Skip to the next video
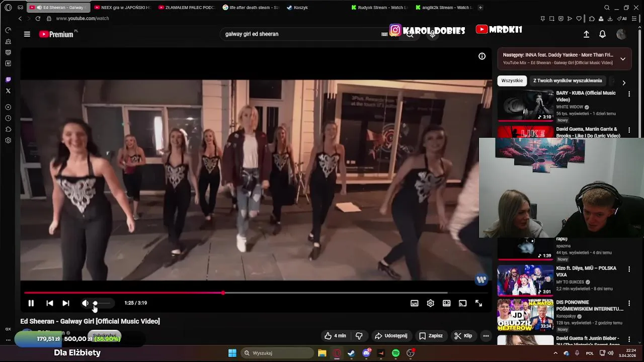This screenshot has height=362, width=644. [66, 303]
